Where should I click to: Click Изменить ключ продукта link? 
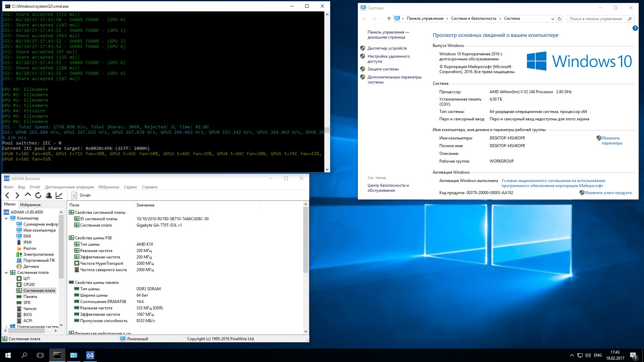[x=608, y=193]
